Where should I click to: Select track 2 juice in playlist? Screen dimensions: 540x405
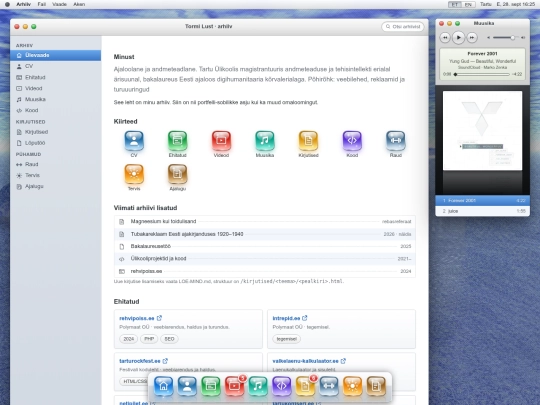[x=482, y=211]
